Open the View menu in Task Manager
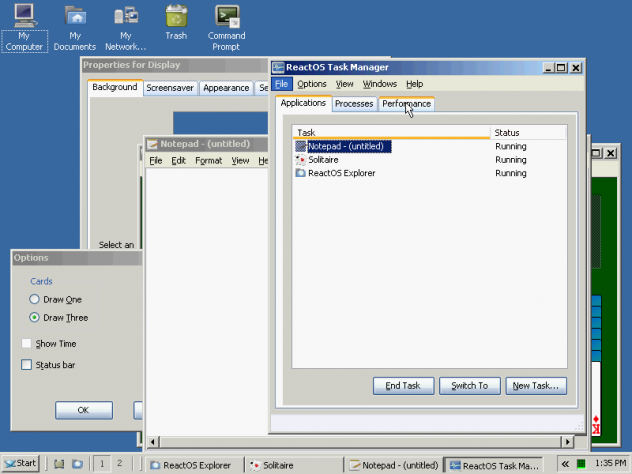Image resolution: width=632 pixels, height=474 pixels. tap(344, 84)
